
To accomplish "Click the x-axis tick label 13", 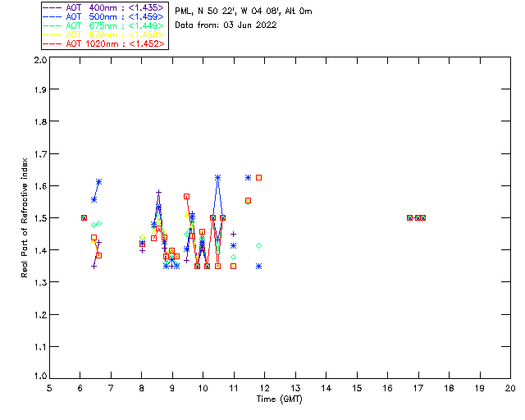I will tap(295, 388).
